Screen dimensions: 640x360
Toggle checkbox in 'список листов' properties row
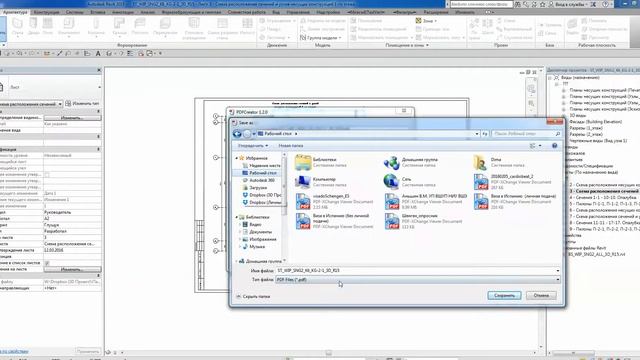coord(47,263)
